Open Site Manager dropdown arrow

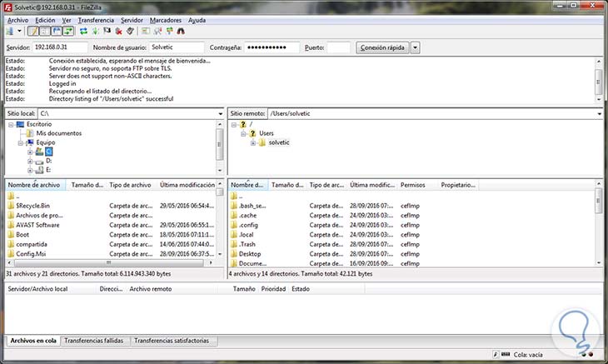coord(19,32)
